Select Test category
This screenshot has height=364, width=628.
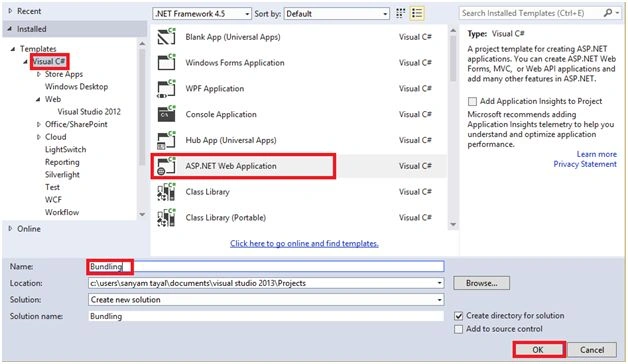coord(52,187)
